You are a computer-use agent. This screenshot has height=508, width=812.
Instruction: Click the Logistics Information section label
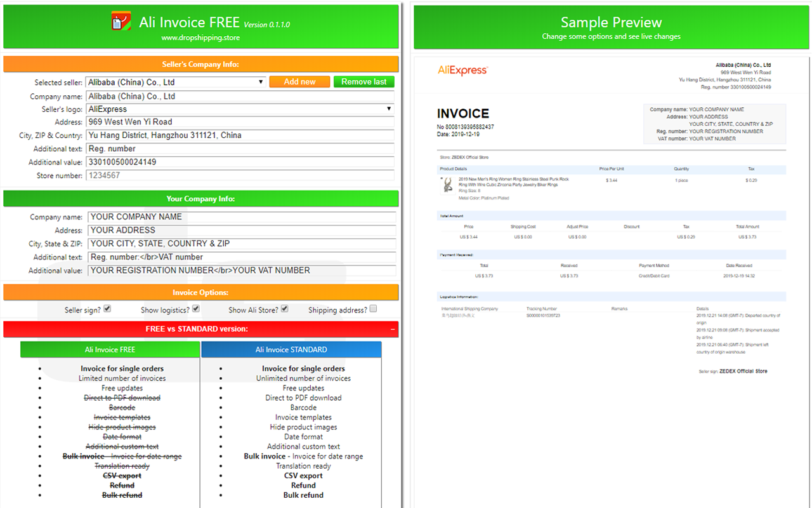(459, 297)
